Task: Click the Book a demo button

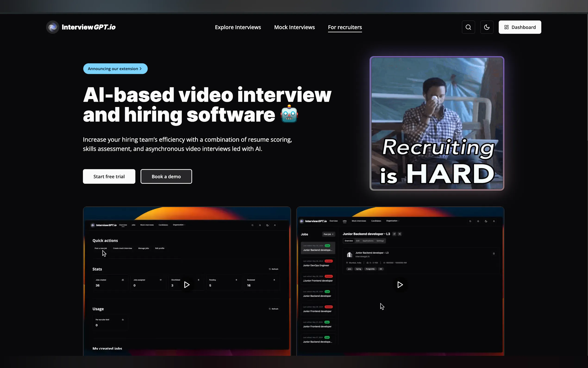Action: [x=166, y=176]
